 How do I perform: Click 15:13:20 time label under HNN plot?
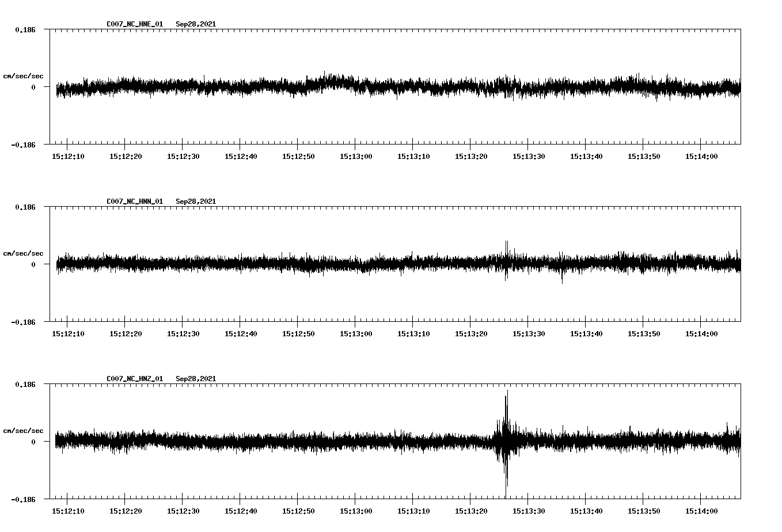click(x=471, y=334)
